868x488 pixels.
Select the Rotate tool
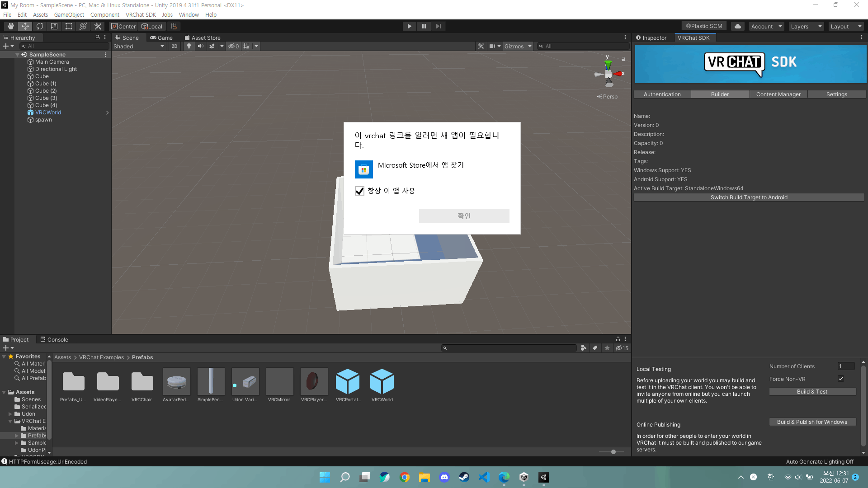point(40,26)
